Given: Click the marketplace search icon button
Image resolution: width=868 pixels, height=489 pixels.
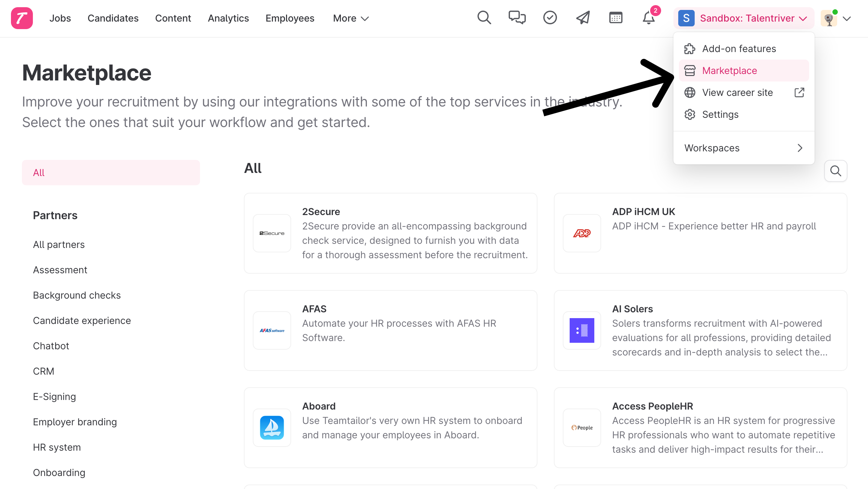Looking at the screenshot, I should [835, 171].
